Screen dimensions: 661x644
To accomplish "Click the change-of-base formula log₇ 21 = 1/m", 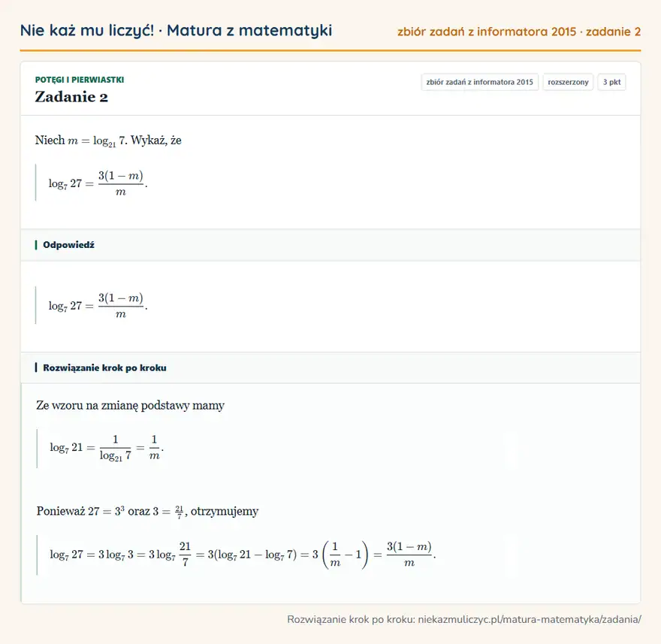I will (107, 448).
